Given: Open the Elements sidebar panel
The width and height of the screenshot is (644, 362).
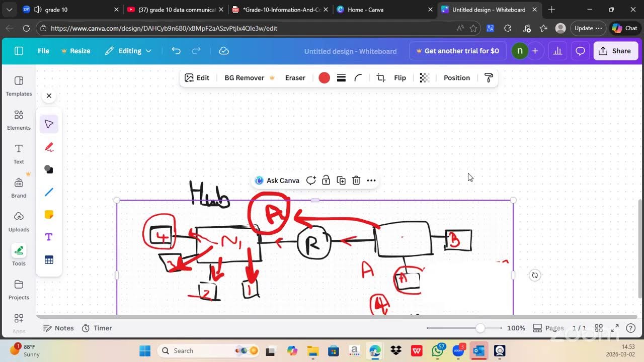Looking at the screenshot, I should (x=19, y=120).
